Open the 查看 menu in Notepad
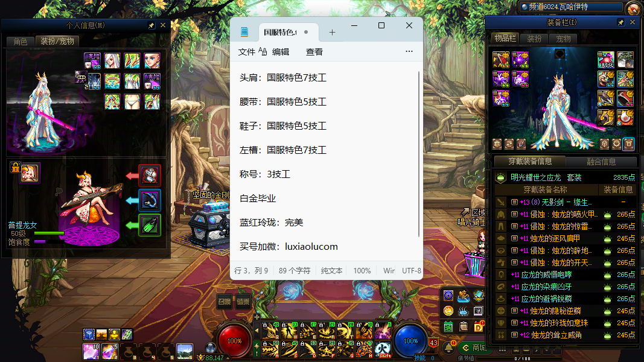The image size is (644, 362). (314, 52)
